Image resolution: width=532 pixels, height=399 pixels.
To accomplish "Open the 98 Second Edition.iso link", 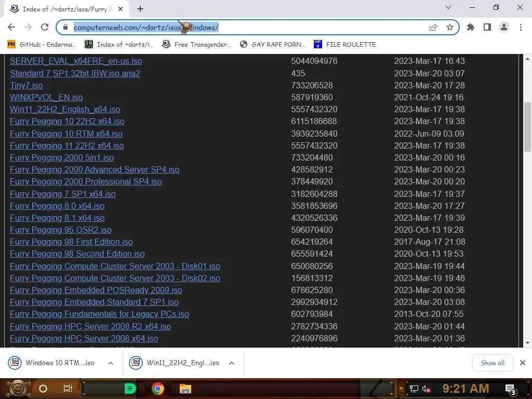I will click(x=77, y=254).
